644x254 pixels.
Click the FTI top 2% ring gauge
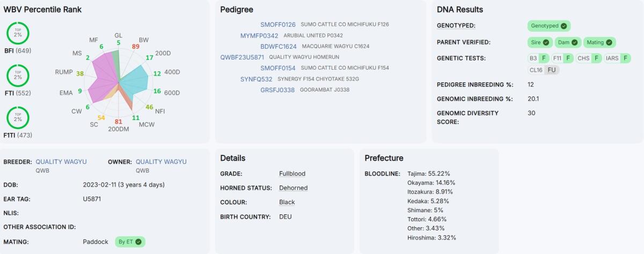(x=18, y=75)
